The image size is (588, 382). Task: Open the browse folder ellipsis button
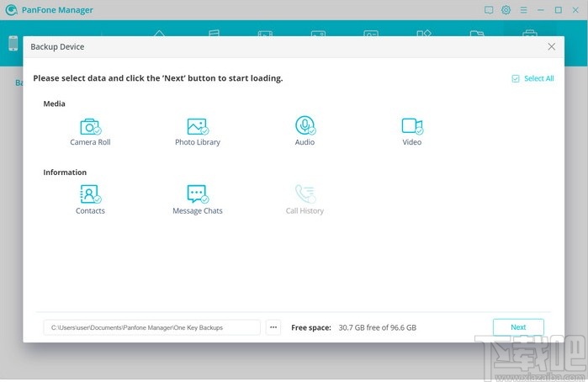(273, 327)
